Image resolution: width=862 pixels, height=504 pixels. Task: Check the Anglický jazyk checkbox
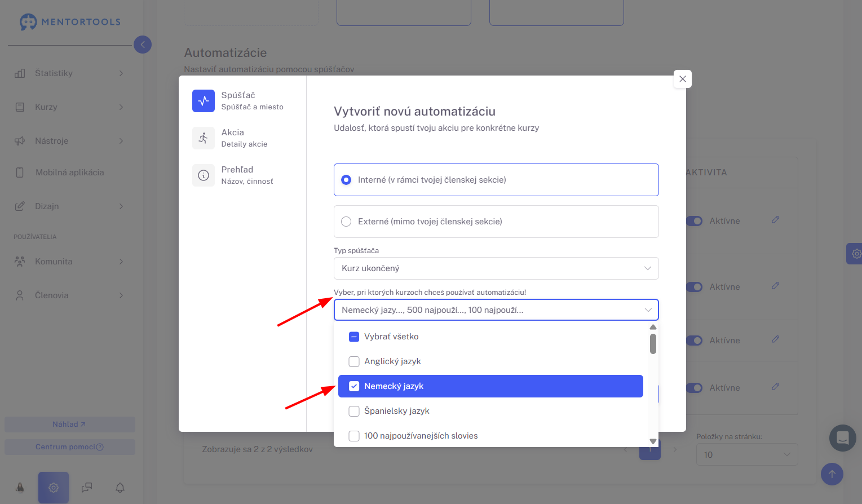point(354,361)
